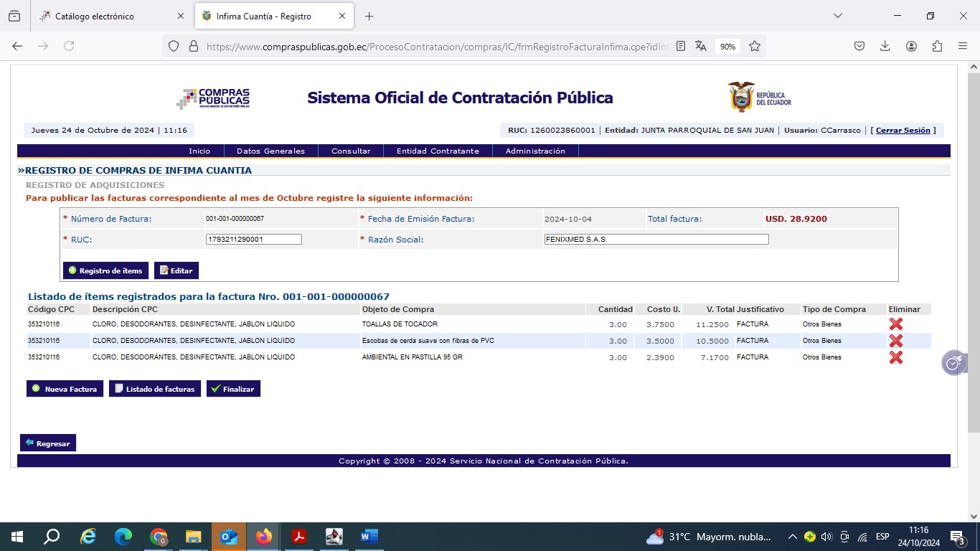The height and width of the screenshot is (551, 980).
Task: Click the Cerrar Sesión link
Action: tap(903, 131)
